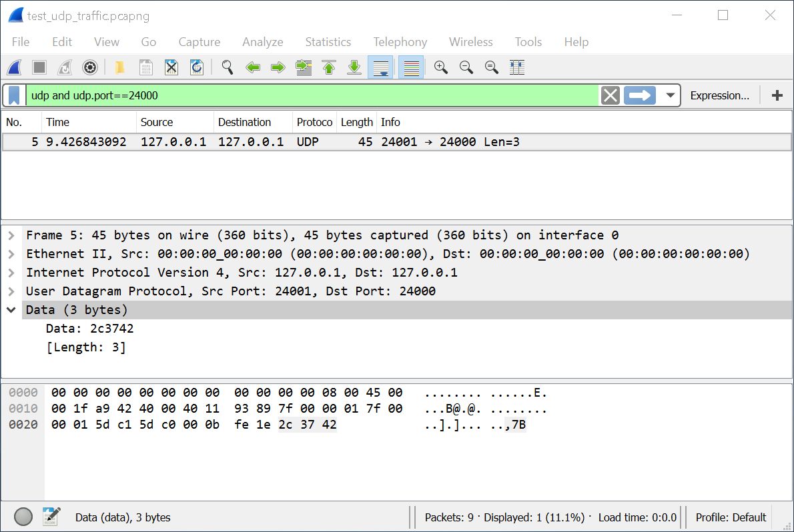The width and height of the screenshot is (794, 532).
Task: Go to the first packet icon
Action: [x=329, y=67]
